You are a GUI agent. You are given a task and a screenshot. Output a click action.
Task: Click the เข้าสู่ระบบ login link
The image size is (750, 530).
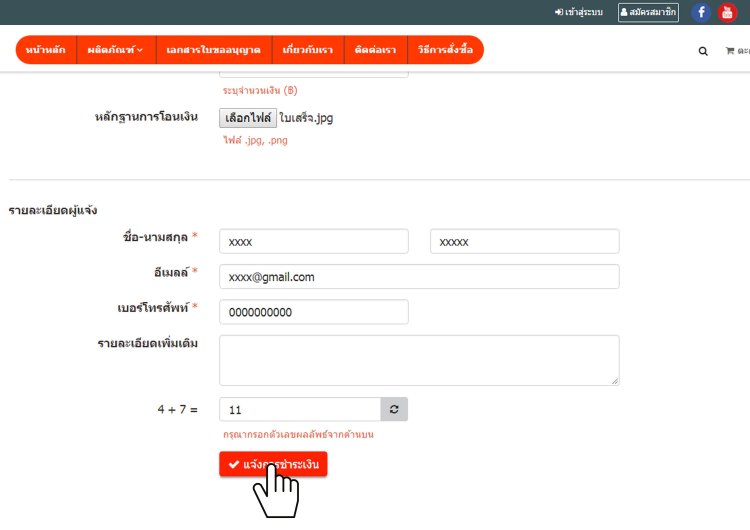pyautogui.click(x=578, y=13)
